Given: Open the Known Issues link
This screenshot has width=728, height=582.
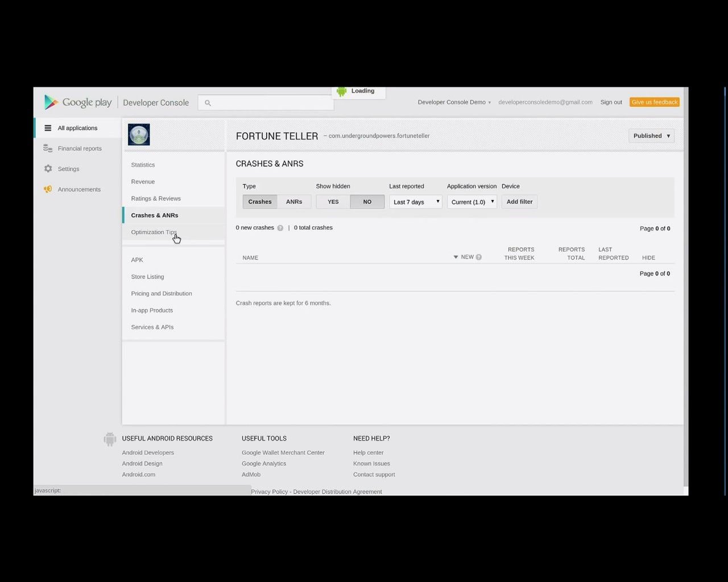Looking at the screenshot, I should 371,464.
